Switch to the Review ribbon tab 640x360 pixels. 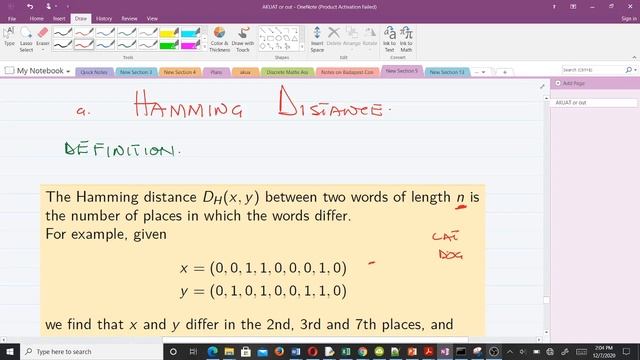[x=129, y=18]
